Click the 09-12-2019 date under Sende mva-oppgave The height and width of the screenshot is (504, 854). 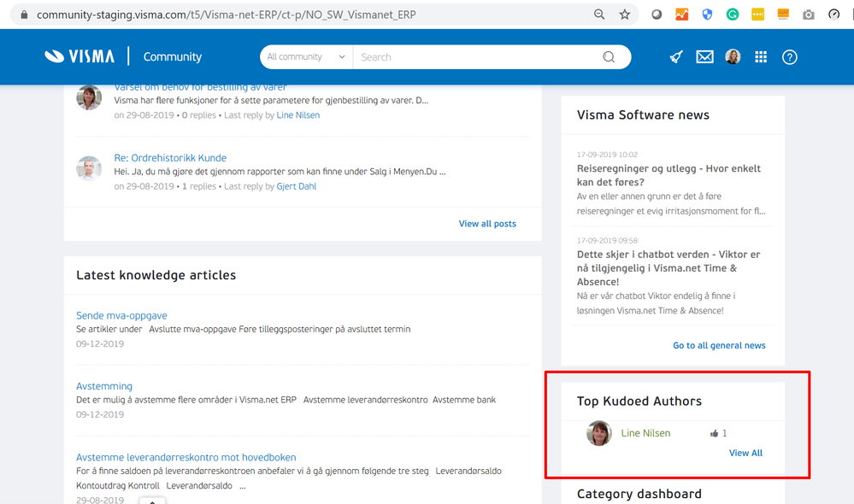[x=100, y=344]
